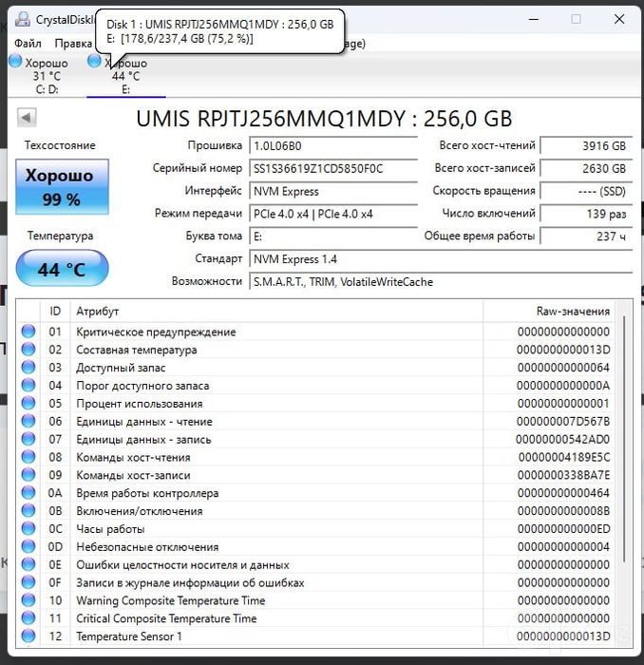The height and width of the screenshot is (665, 644).
Task: Click the transfer mode field PCIe 4.0 x4
Action: pos(333,214)
